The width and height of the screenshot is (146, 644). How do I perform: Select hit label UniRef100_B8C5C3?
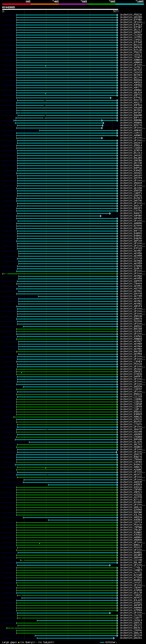pos(131,628)
